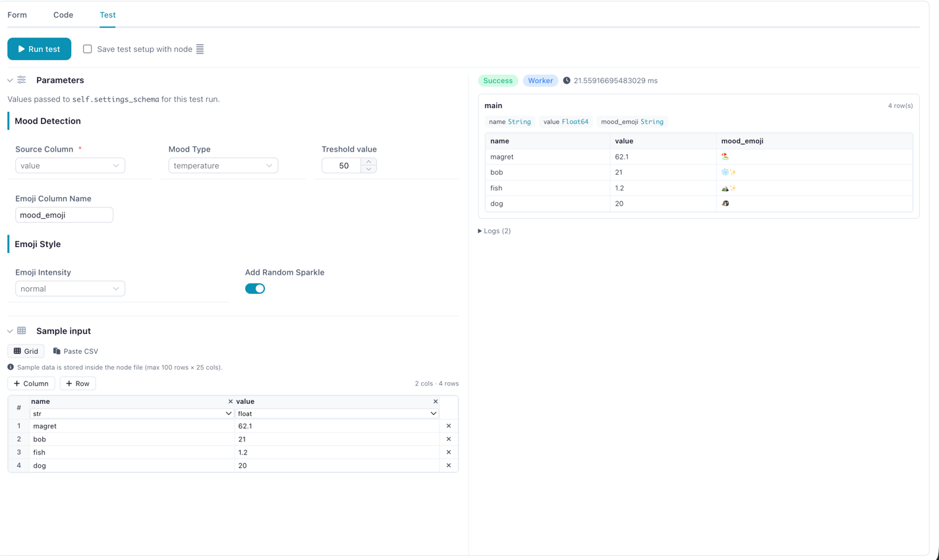
Task: Click the clock icon next to the runtime
Action: tap(567, 80)
